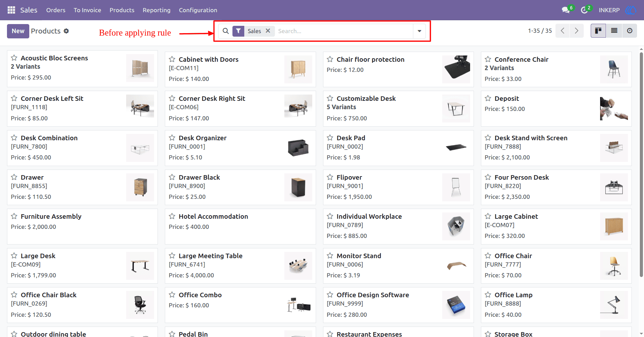The width and height of the screenshot is (644, 337).
Task: Open the conversations chat icon with badge 6
Action: coord(566,10)
